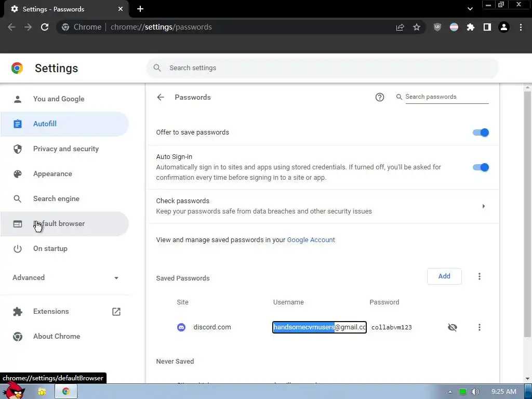Open the tab search chevron

(x=470, y=9)
